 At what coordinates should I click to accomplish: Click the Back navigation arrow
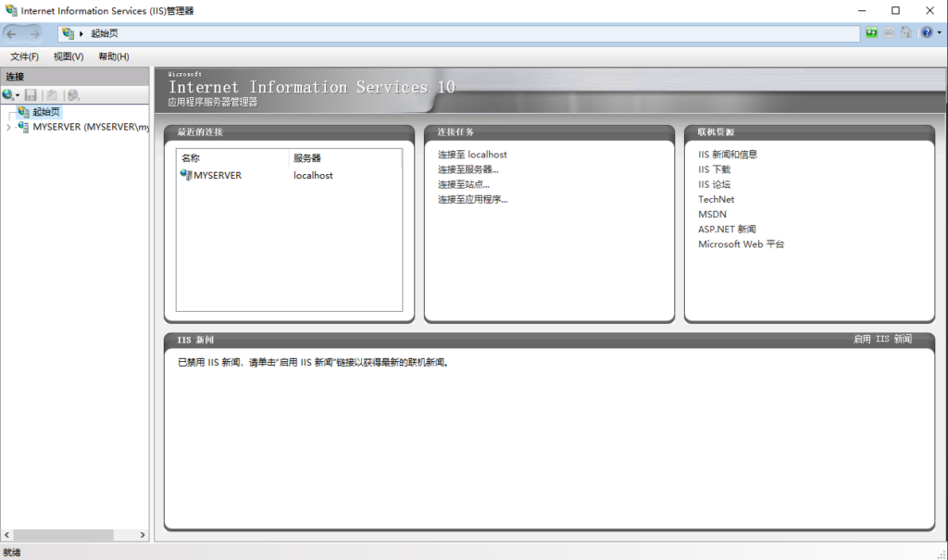[x=12, y=34]
